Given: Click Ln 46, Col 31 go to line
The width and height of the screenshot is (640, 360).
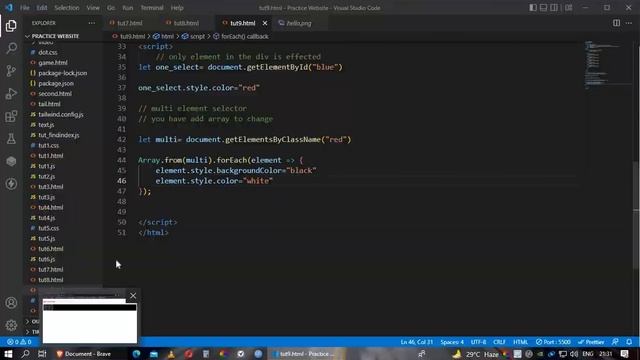Looking at the screenshot, I should 416,342.
